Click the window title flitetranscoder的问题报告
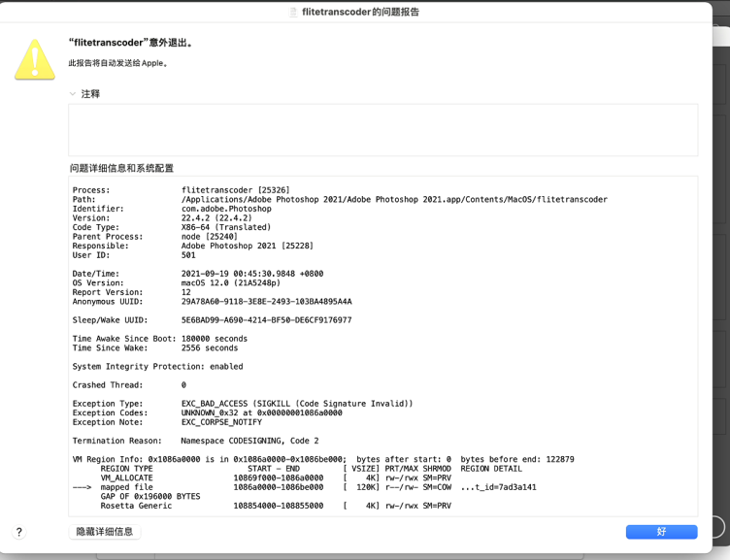The height and width of the screenshot is (560, 730). click(360, 12)
